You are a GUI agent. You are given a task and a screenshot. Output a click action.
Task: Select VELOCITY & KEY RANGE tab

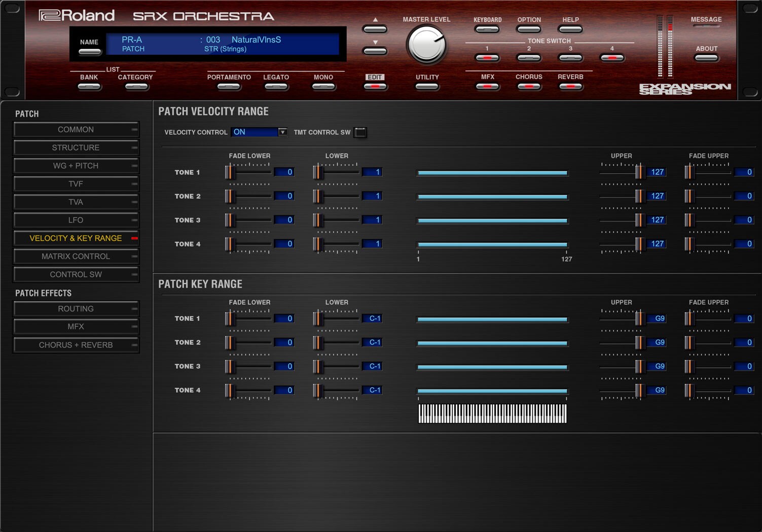pyautogui.click(x=76, y=238)
